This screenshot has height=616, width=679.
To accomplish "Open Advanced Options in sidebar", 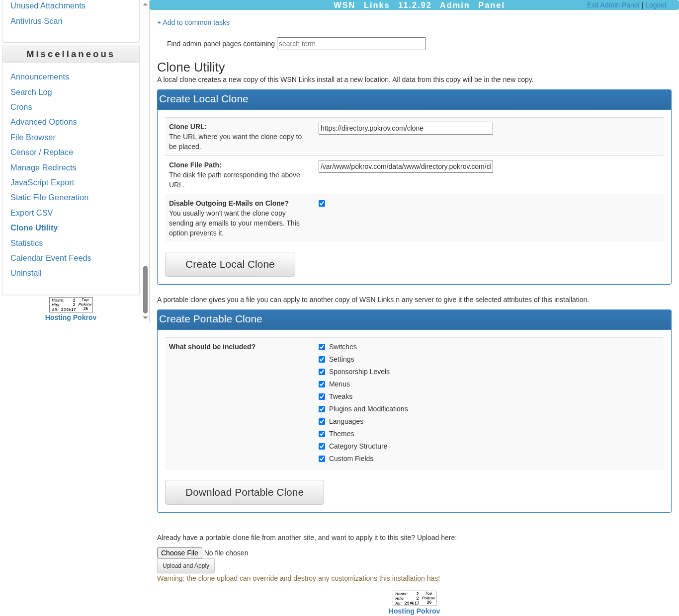I will point(44,122).
